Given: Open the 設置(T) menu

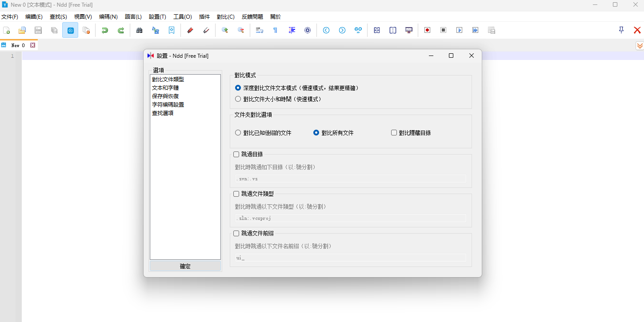Looking at the screenshot, I should (x=157, y=17).
